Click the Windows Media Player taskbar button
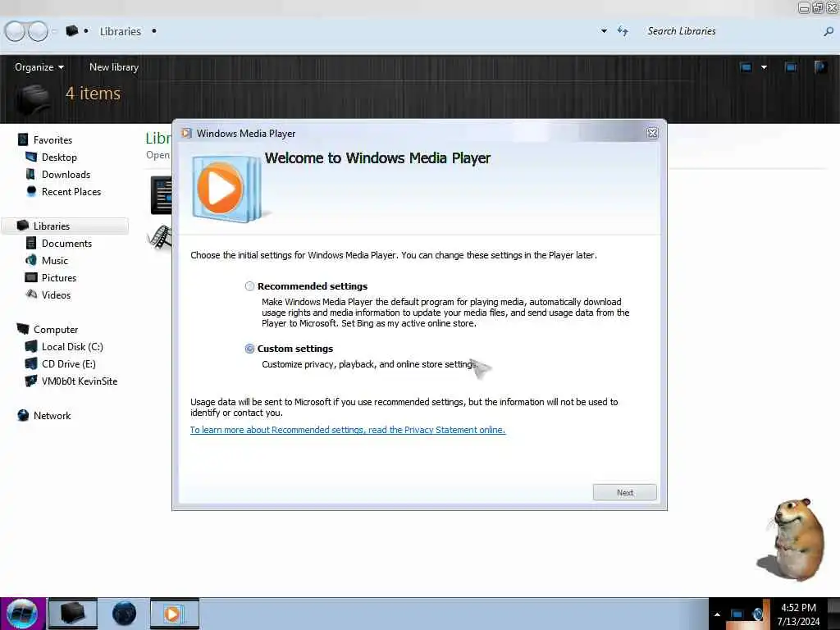The image size is (840, 630). (174, 614)
